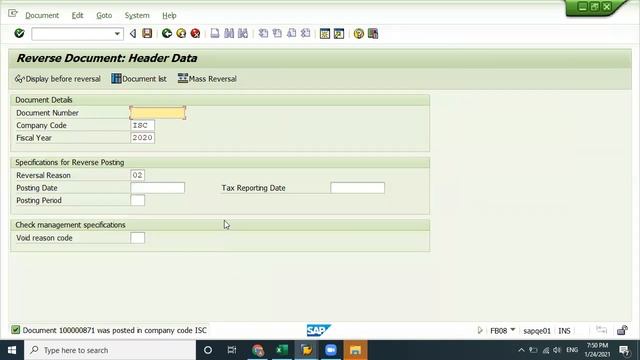Open the System menu
The image size is (640, 360).
[x=137, y=16]
